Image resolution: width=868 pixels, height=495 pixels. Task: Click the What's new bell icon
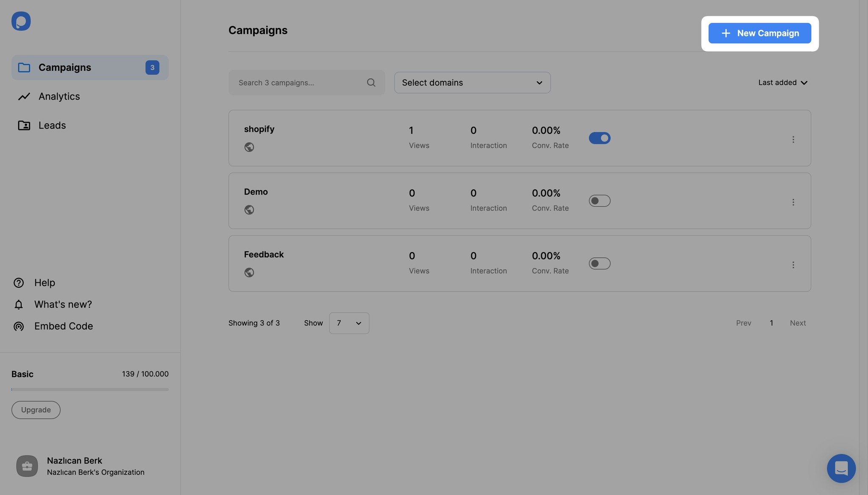[x=19, y=304]
